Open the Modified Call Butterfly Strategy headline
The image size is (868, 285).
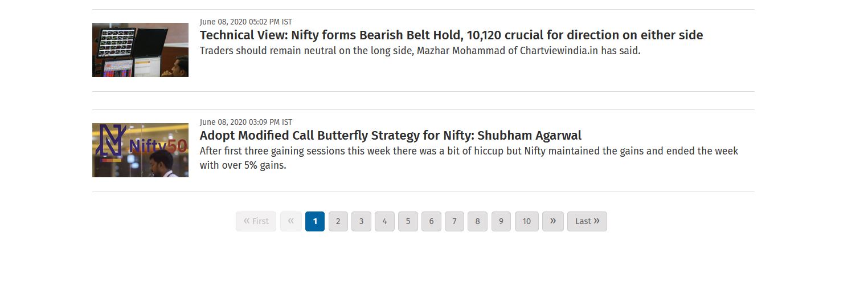coord(391,135)
